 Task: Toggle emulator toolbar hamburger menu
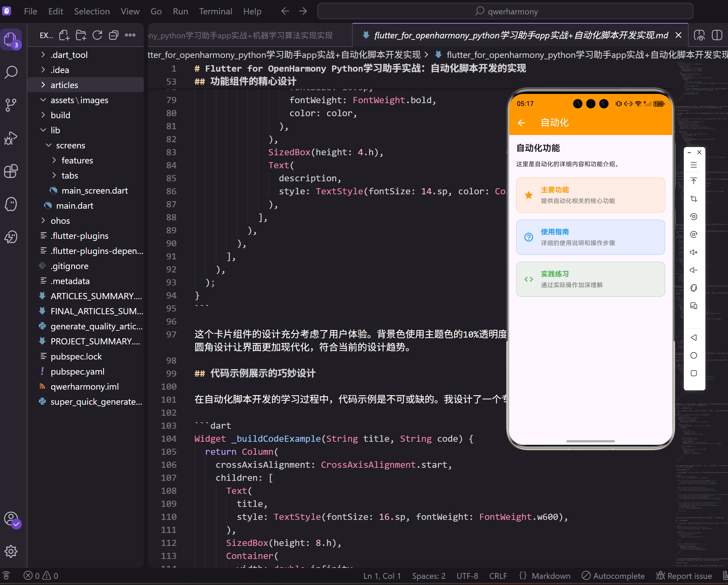pyautogui.click(x=694, y=165)
